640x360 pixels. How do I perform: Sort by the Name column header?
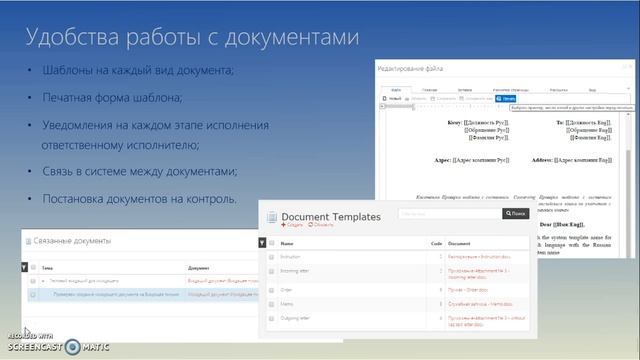[287, 244]
